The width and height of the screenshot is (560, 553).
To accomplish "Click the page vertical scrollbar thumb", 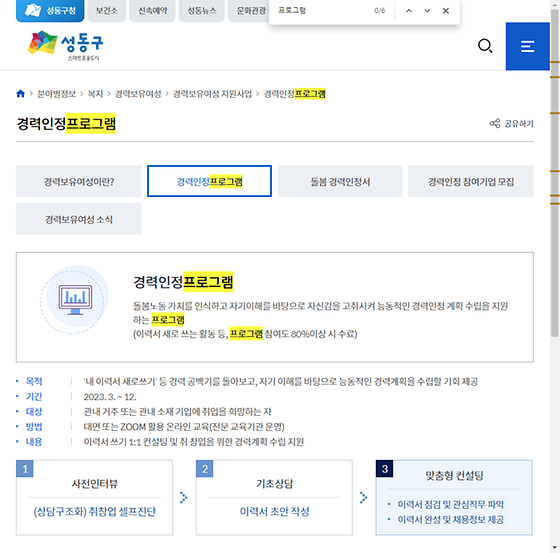I will (555, 173).
